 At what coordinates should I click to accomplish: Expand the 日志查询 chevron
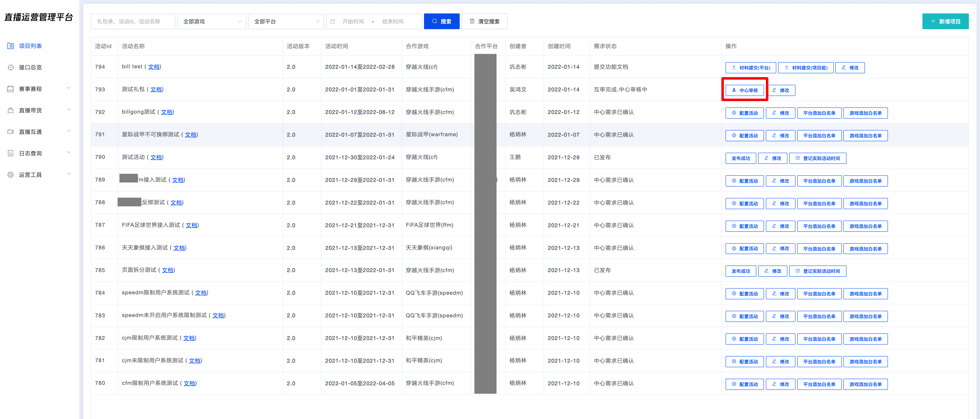tap(69, 153)
